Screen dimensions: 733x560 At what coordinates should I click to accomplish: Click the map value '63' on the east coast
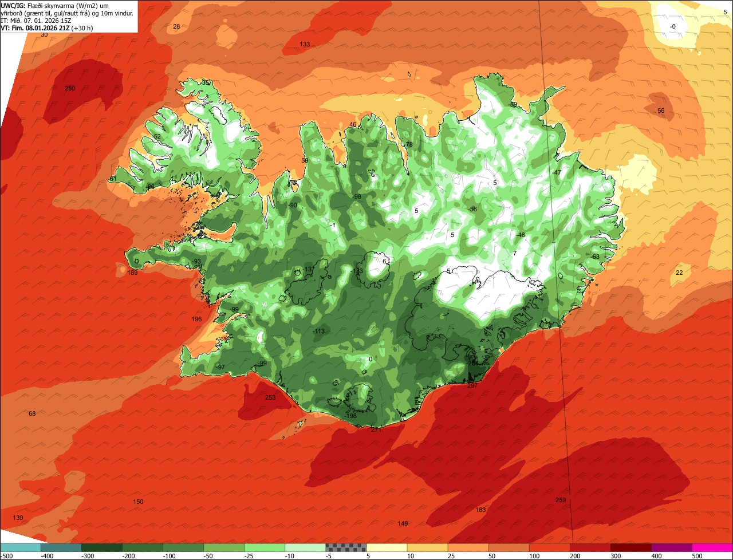click(x=596, y=257)
